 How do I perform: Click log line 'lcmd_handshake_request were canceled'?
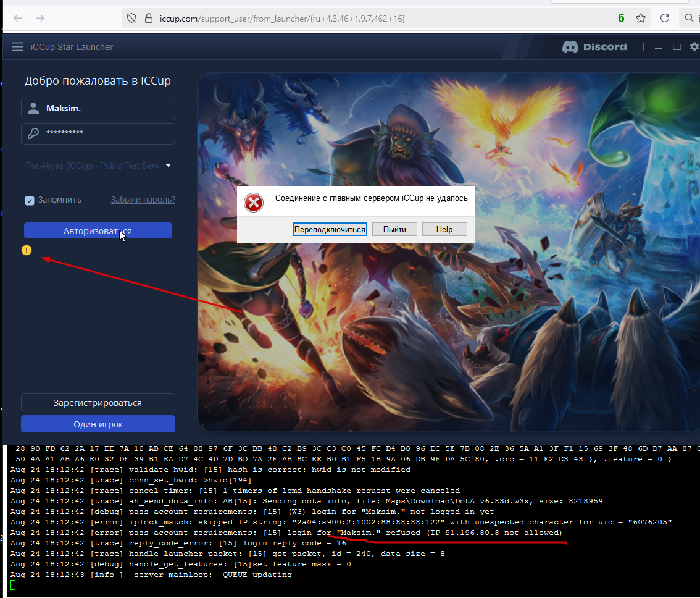(x=235, y=491)
